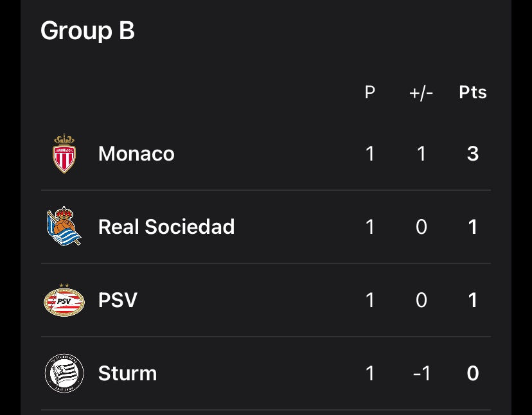
Task: Open the Monaco team name
Action: (x=136, y=154)
